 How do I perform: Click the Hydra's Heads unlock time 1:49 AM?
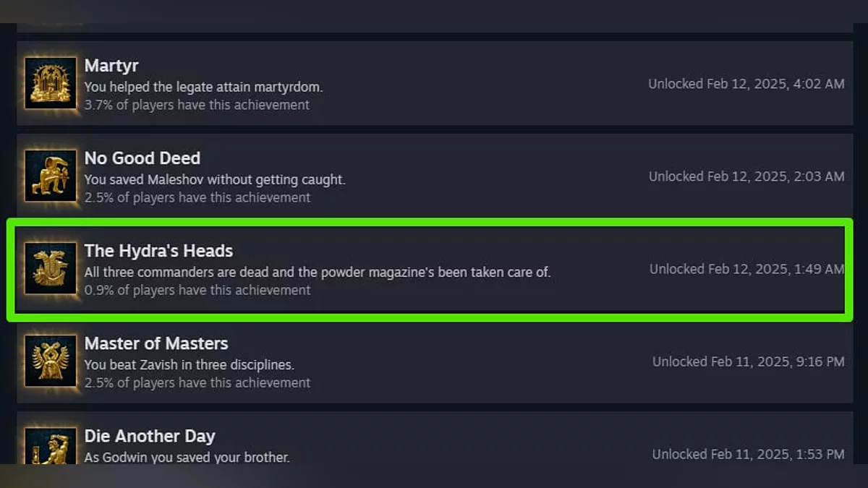pyautogui.click(x=746, y=269)
